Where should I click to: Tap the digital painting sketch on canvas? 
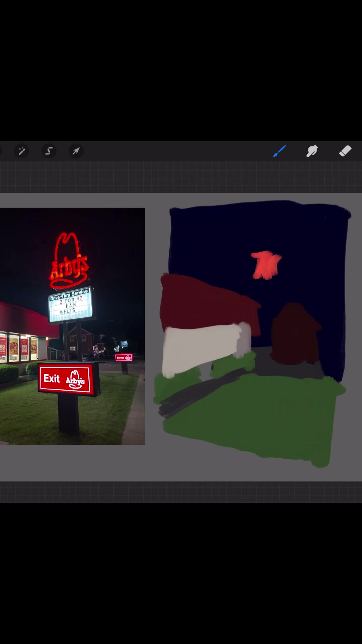coord(252,333)
